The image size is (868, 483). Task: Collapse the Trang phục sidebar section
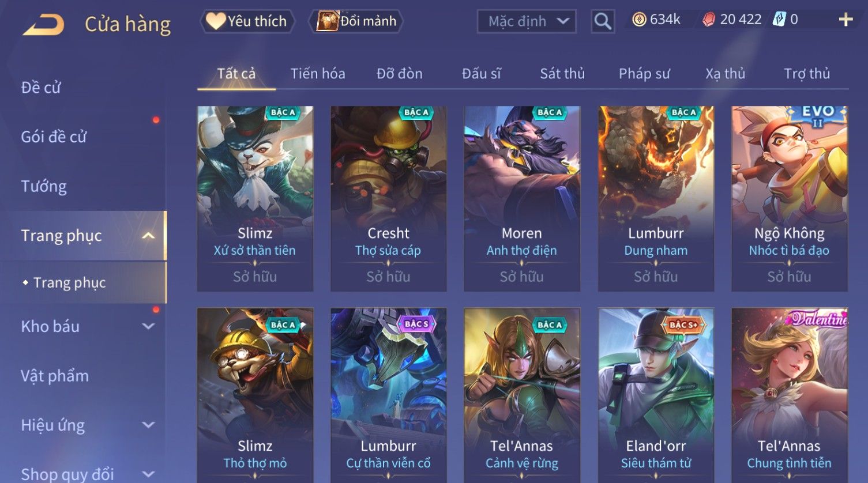pyautogui.click(x=148, y=236)
